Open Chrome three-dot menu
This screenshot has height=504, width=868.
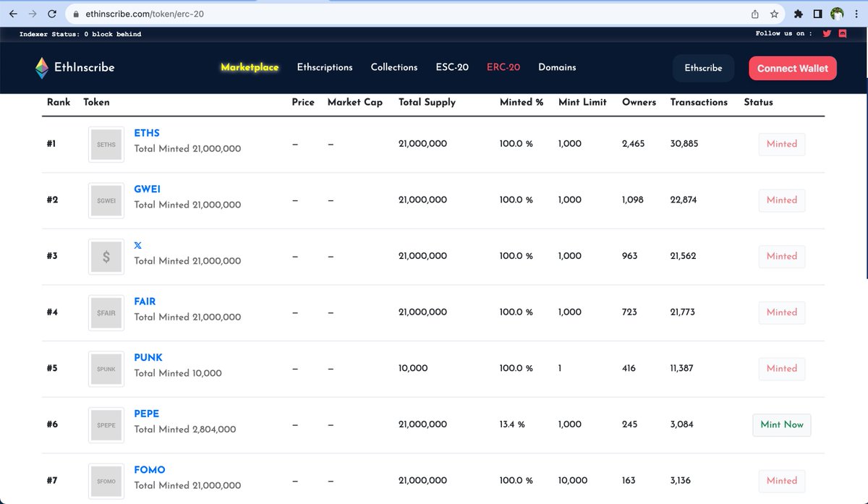tap(856, 14)
